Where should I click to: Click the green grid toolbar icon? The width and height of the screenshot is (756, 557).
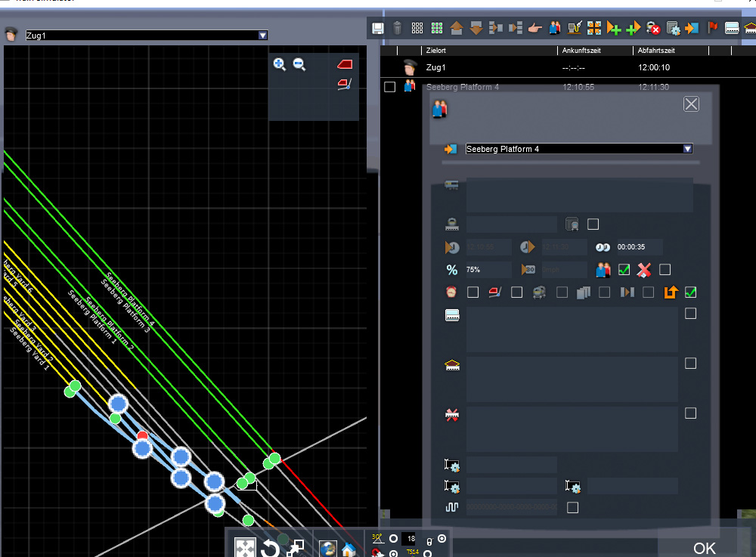[x=437, y=29]
